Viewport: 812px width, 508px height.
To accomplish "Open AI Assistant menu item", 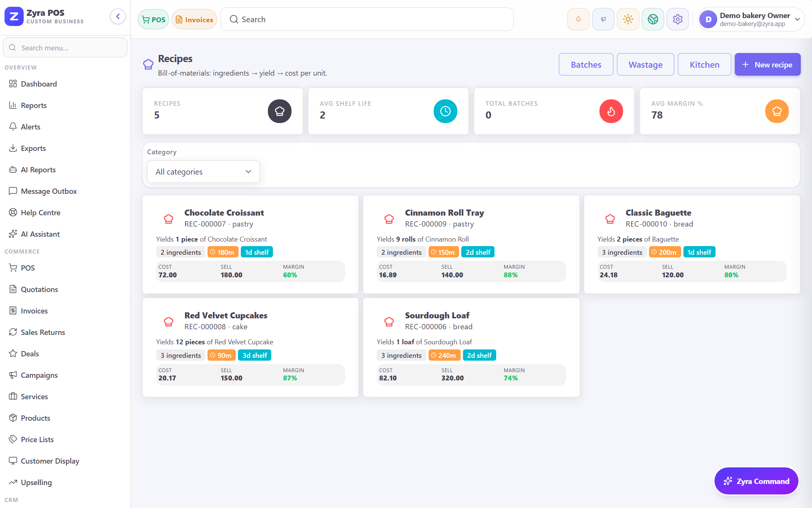I will pyautogui.click(x=65, y=234).
